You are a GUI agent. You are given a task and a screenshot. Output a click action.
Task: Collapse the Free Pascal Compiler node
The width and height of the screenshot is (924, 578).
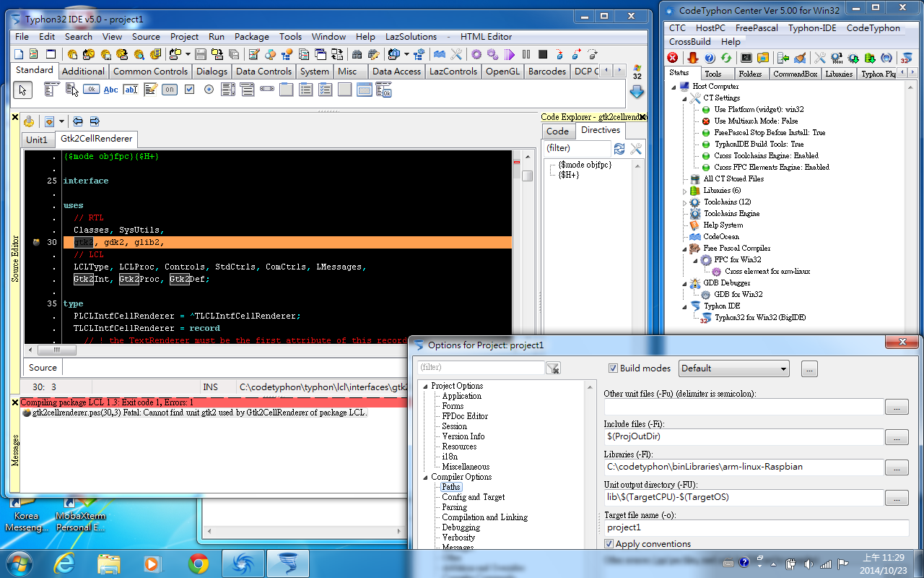pyautogui.click(x=686, y=248)
